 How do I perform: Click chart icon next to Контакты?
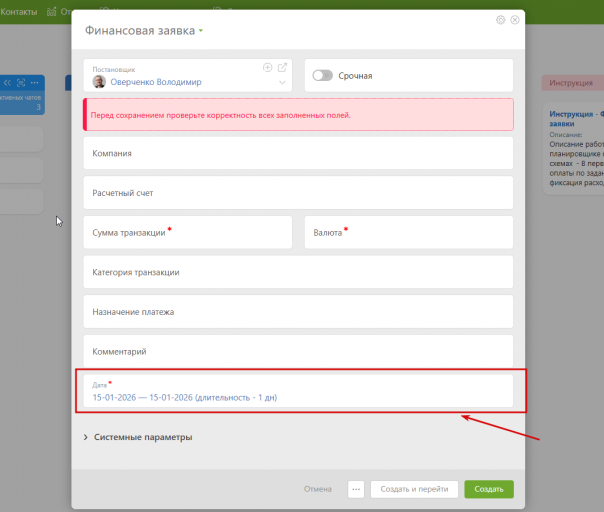(x=51, y=12)
